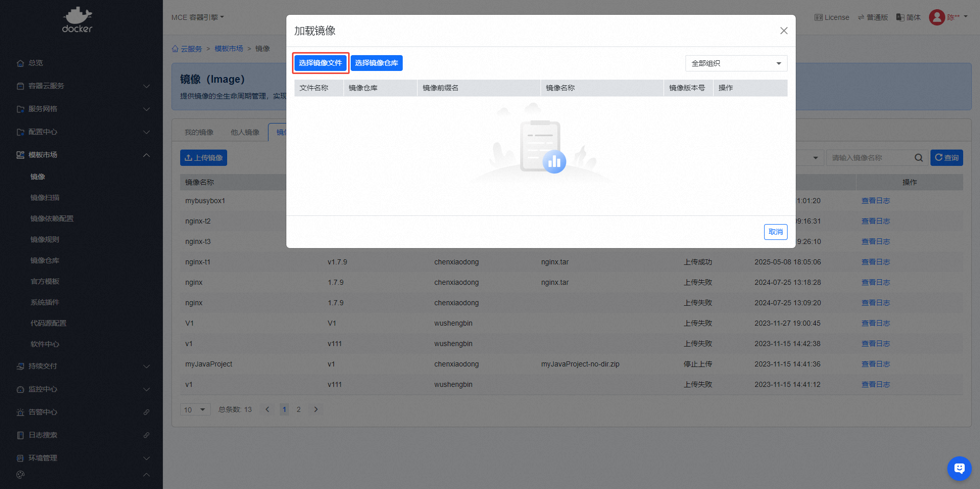The width and height of the screenshot is (980, 489).
Task: Open the MCE 容器引擎 dropdown
Action: [198, 17]
